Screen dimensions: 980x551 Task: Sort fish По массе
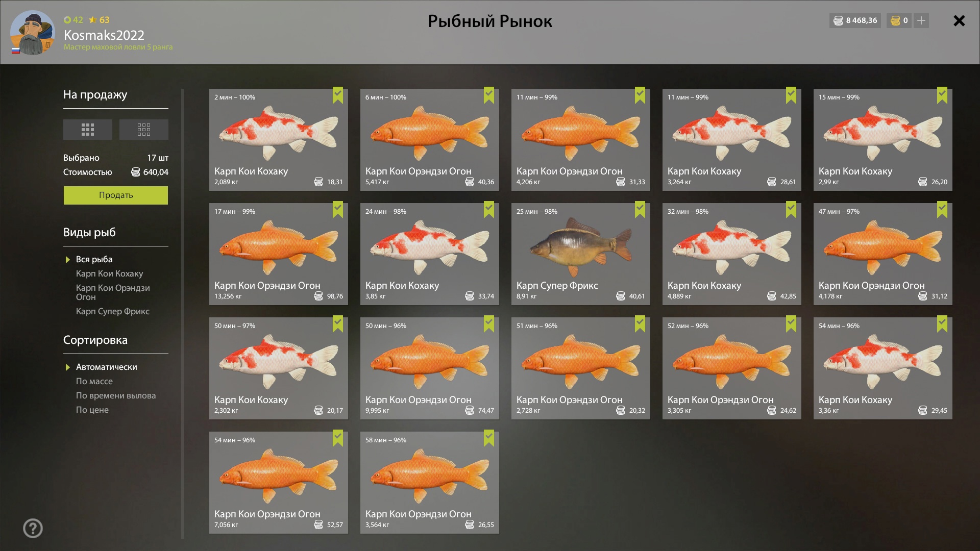coord(94,381)
